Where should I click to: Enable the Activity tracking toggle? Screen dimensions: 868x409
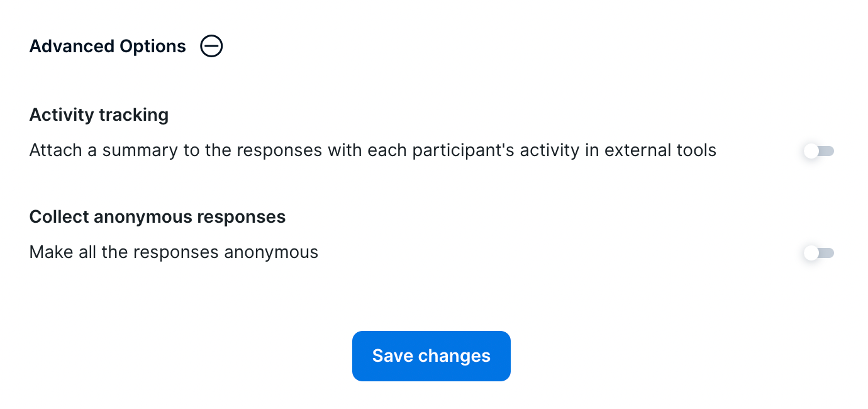pyautogui.click(x=819, y=151)
